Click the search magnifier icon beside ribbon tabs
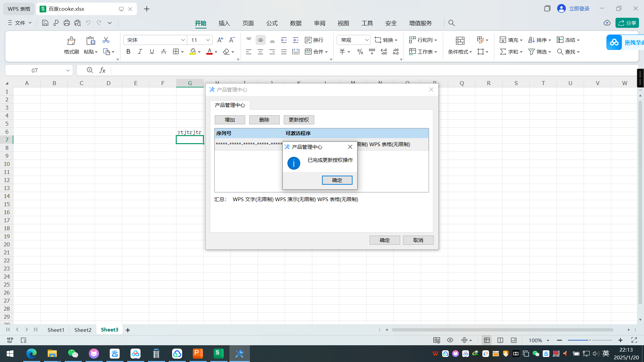This screenshot has height=362, width=644. (451, 23)
